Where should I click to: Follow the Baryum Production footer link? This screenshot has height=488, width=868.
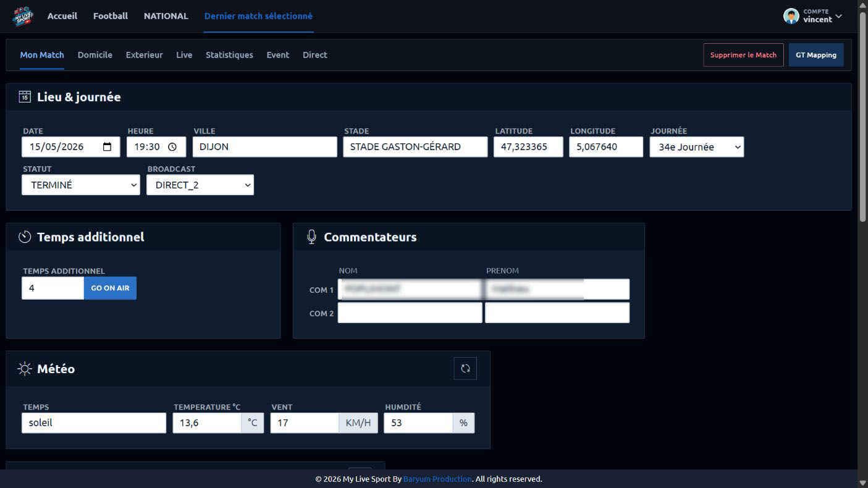point(437,479)
